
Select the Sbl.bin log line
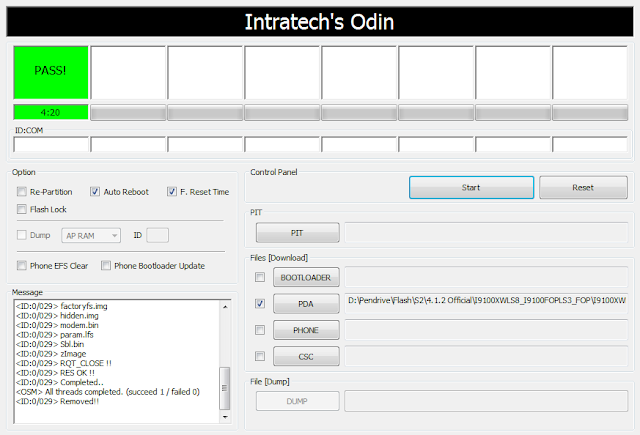pyautogui.click(x=50, y=344)
